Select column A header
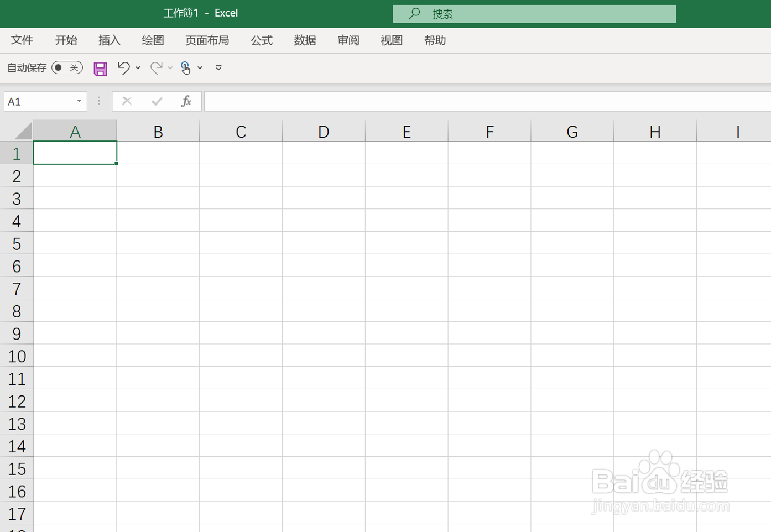This screenshot has height=532, width=771. coord(75,131)
